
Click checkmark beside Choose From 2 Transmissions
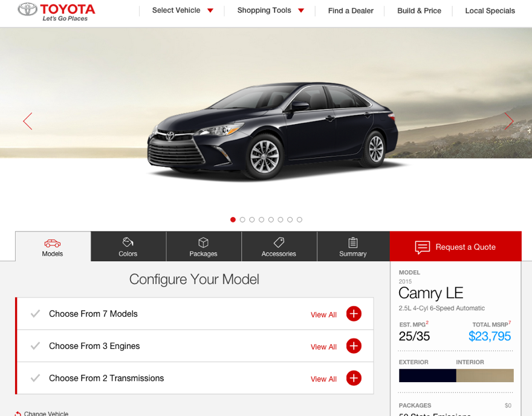click(35, 378)
